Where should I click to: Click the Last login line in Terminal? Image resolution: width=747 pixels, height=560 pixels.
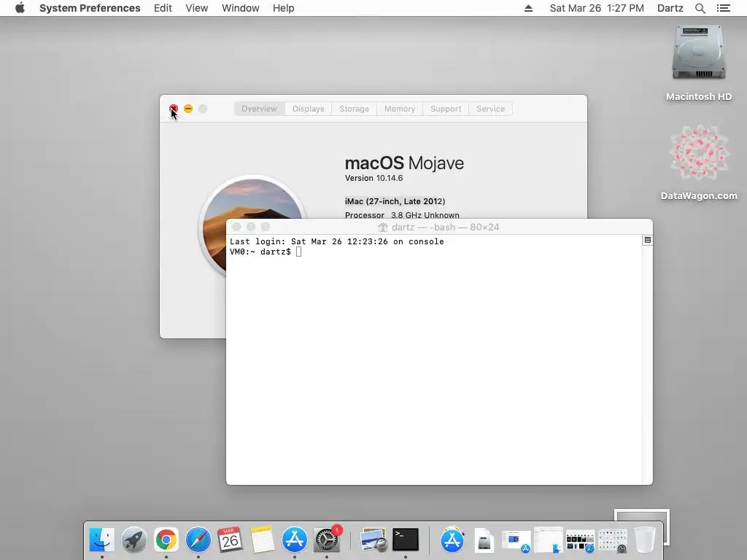click(x=337, y=241)
